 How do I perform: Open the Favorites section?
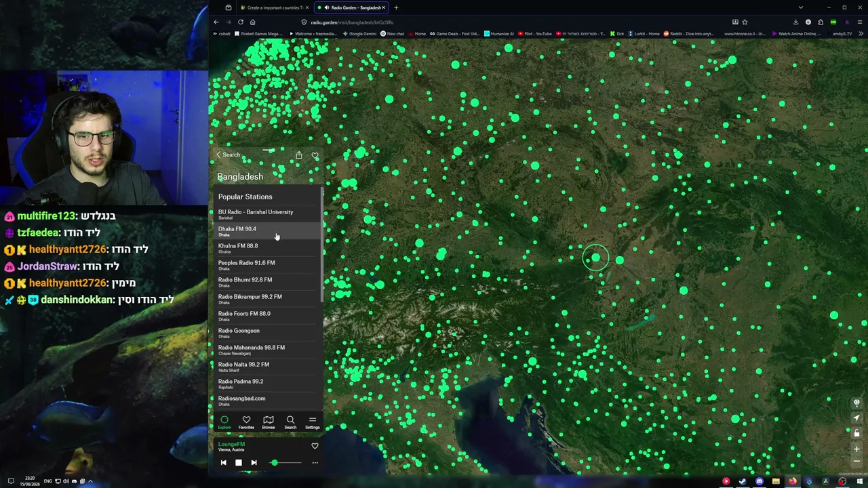(x=246, y=422)
